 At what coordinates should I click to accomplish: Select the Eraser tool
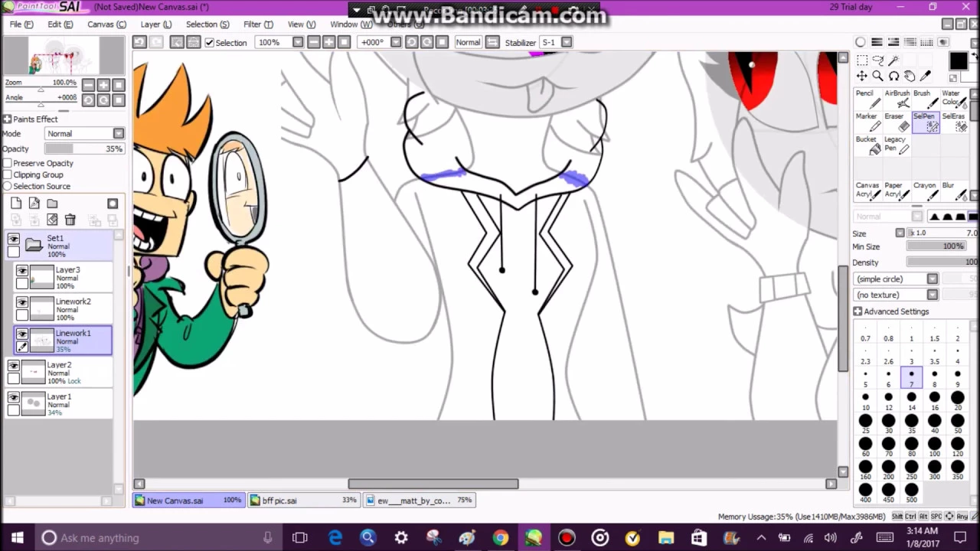(897, 122)
